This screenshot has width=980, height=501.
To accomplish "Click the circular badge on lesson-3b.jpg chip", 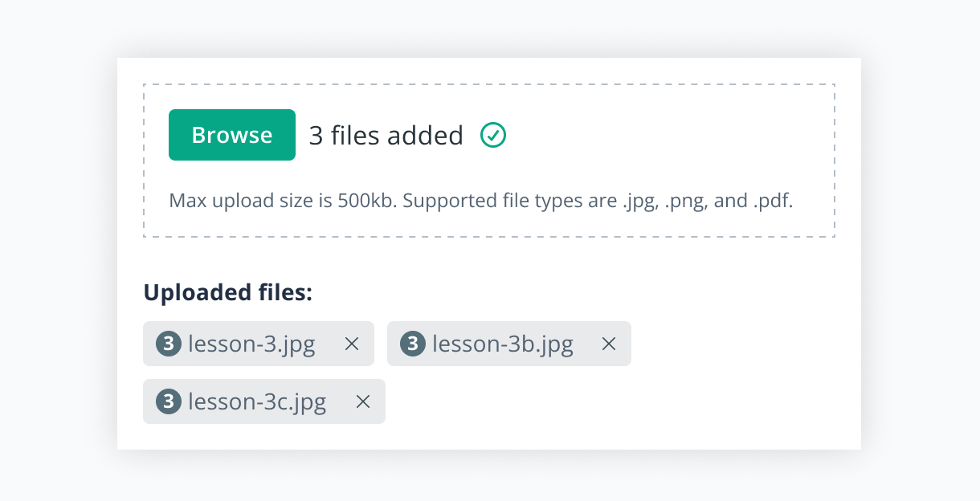I will point(413,344).
